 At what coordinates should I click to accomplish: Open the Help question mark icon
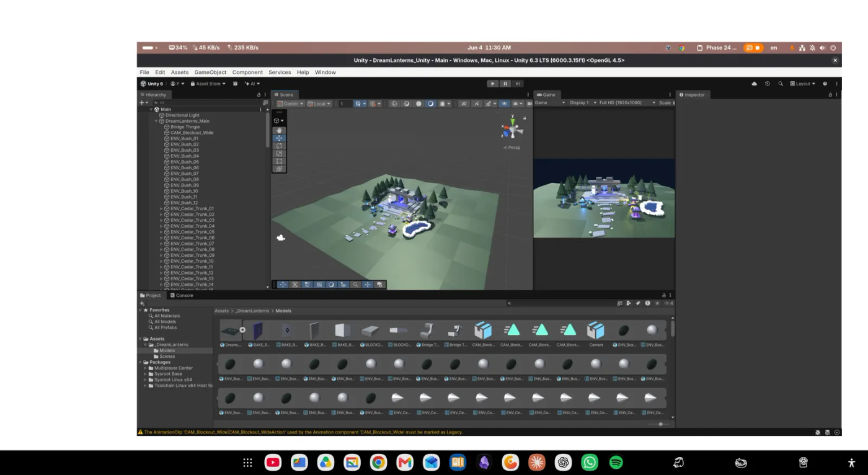pos(825,84)
